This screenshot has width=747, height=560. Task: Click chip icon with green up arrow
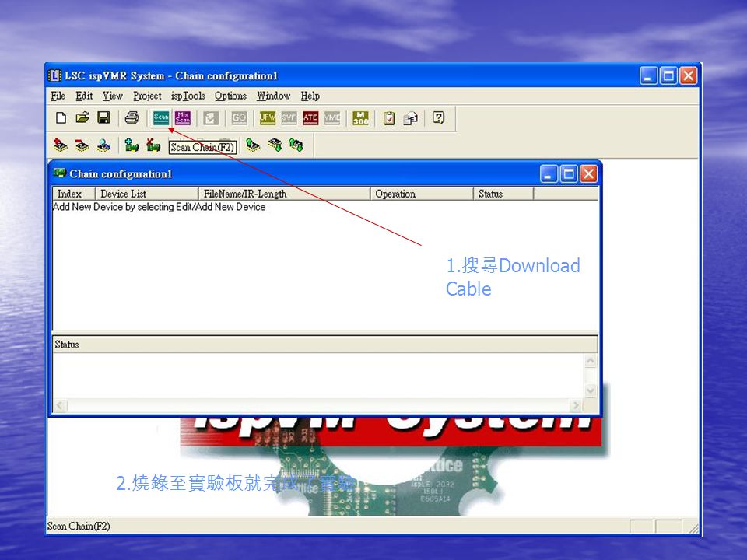pos(253,145)
